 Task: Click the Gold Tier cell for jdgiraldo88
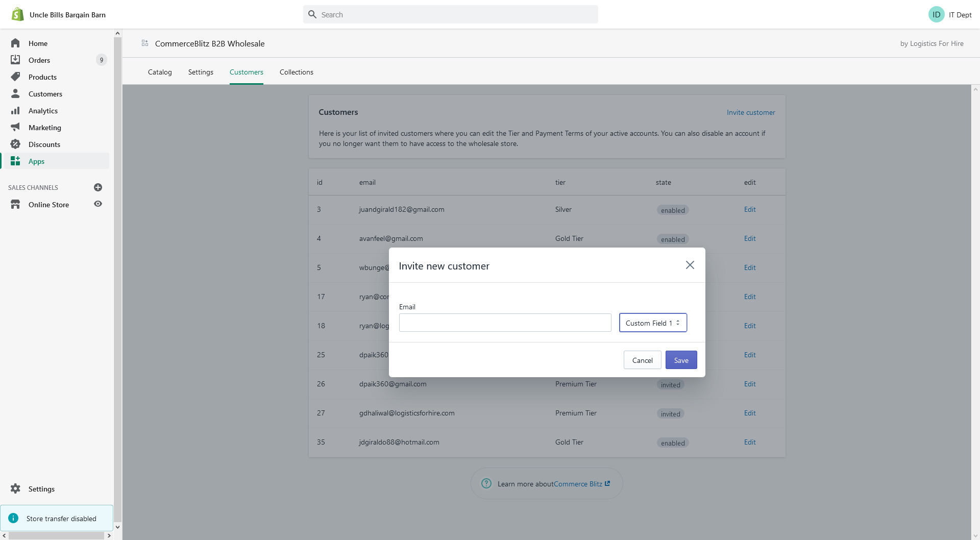569,442
